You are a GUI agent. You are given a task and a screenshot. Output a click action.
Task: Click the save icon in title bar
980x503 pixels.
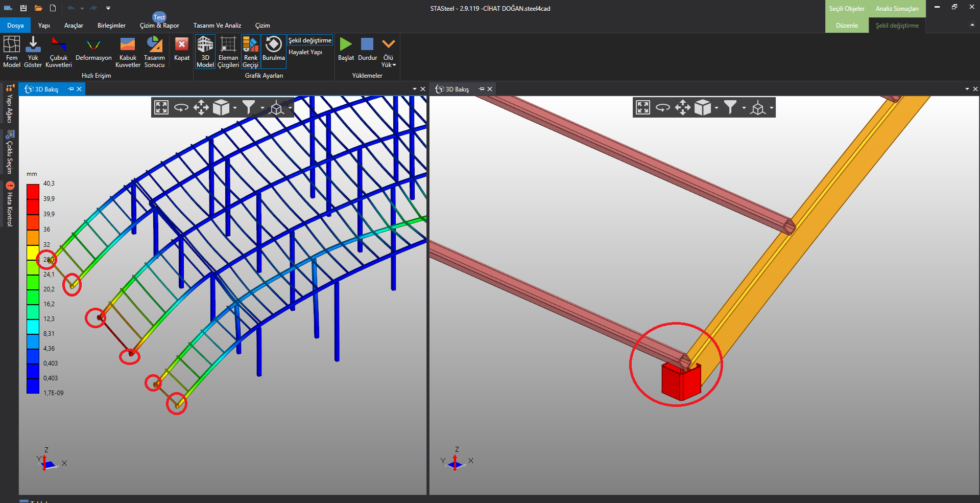pos(23,8)
